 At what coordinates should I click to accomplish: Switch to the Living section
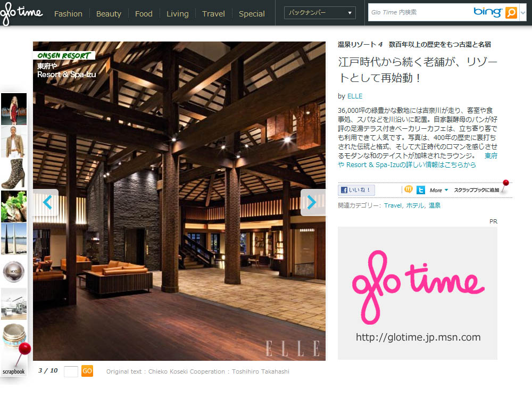pyautogui.click(x=178, y=14)
